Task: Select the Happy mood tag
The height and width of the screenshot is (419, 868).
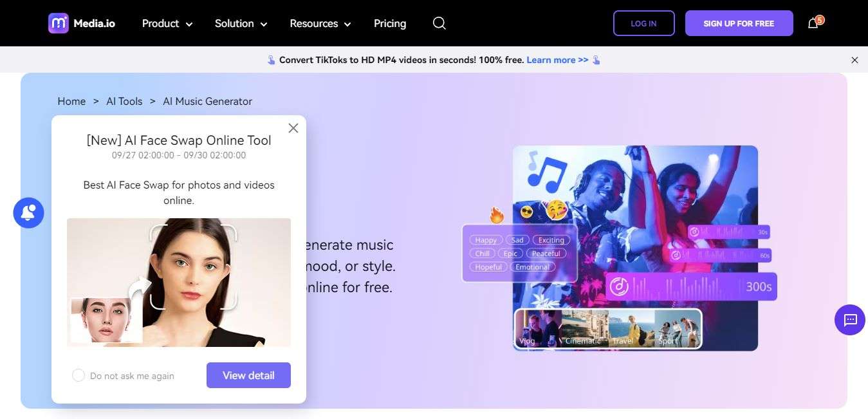Action: (485, 239)
